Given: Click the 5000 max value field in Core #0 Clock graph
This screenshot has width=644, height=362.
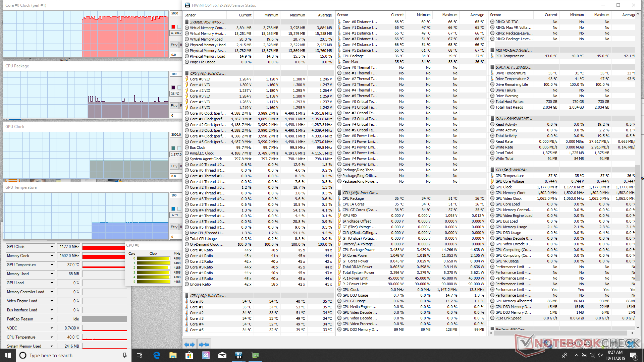Looking at the screenshot, I should coord(175,13).
